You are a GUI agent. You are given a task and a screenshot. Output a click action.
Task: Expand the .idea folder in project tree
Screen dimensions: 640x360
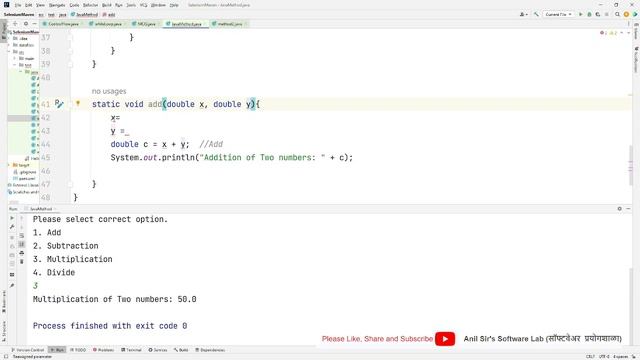[9, 38]
